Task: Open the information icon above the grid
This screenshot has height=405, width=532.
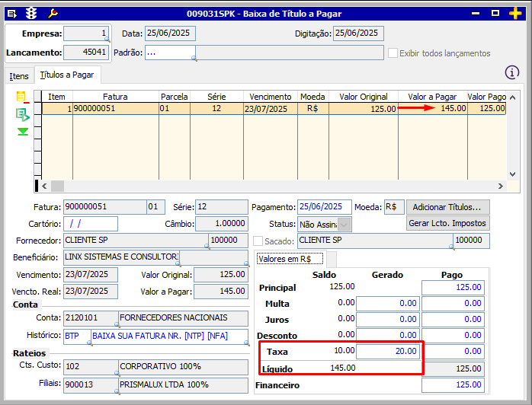Action: pos(512,72)
